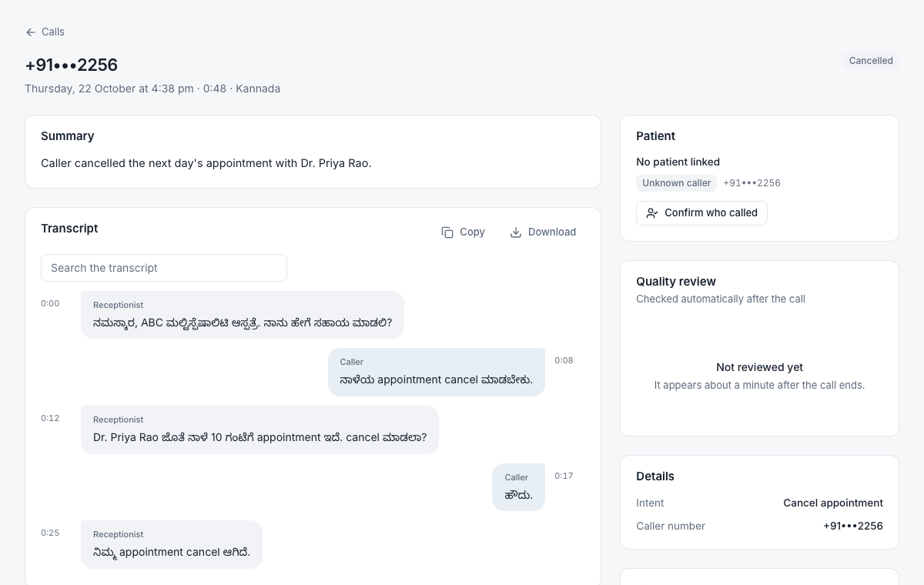Image resolution: width=924 pixels, height=585 pixels.
Task: Click the Intent label in Details
Action: click(650, 503)
